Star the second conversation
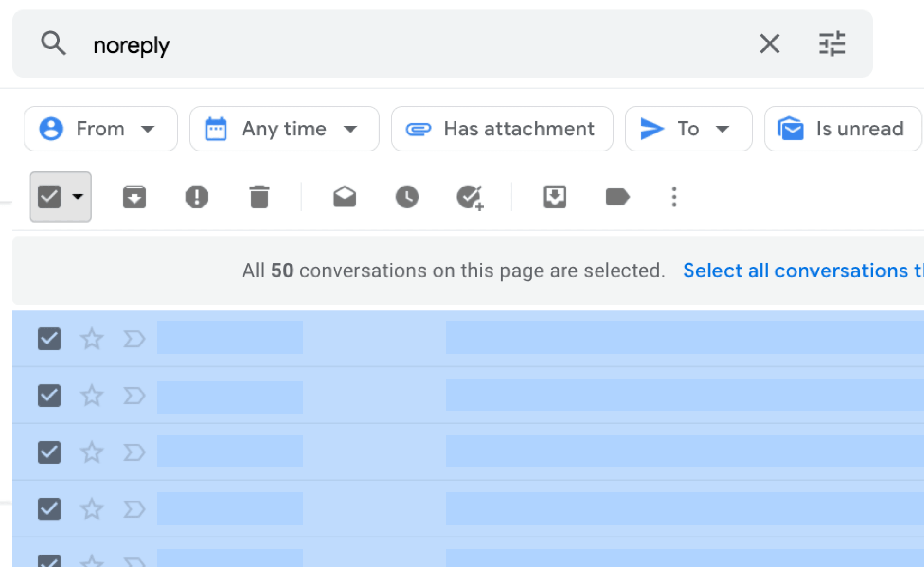The width and height of the screenshot is (924, 567). pos(91,396)
